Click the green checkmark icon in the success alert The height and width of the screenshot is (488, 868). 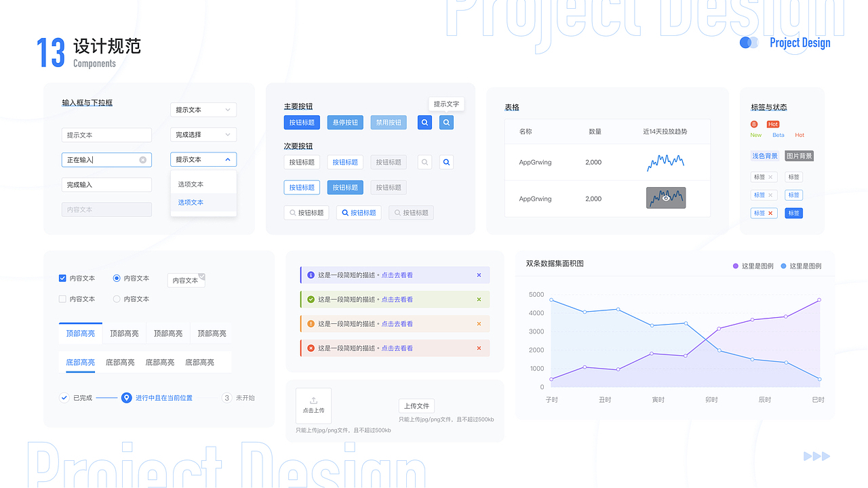311,300
